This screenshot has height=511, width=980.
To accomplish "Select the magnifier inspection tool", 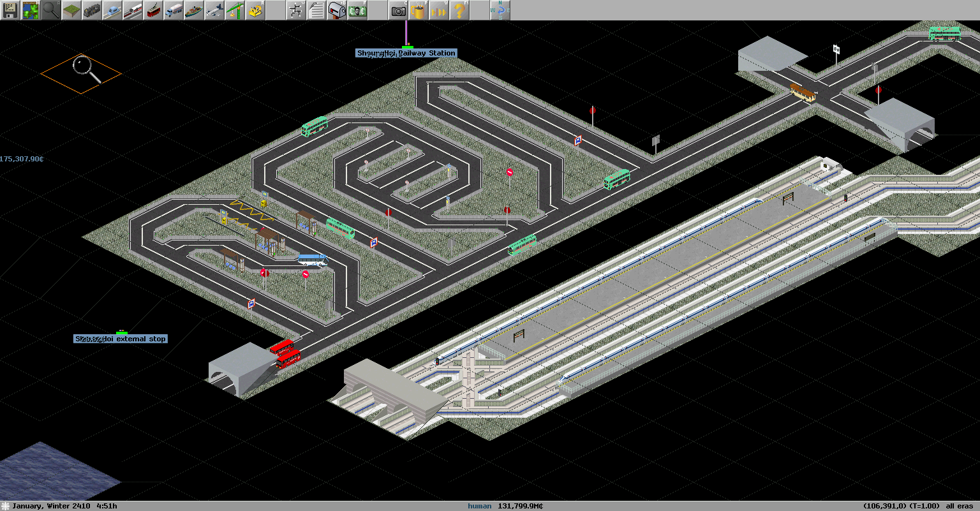I will 51,10.
